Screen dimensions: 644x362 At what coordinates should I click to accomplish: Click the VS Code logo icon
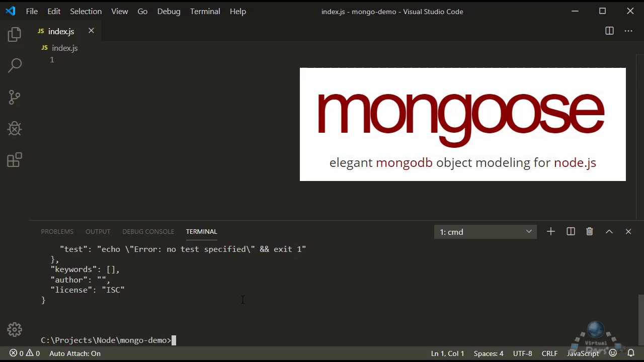coord(11,11)
